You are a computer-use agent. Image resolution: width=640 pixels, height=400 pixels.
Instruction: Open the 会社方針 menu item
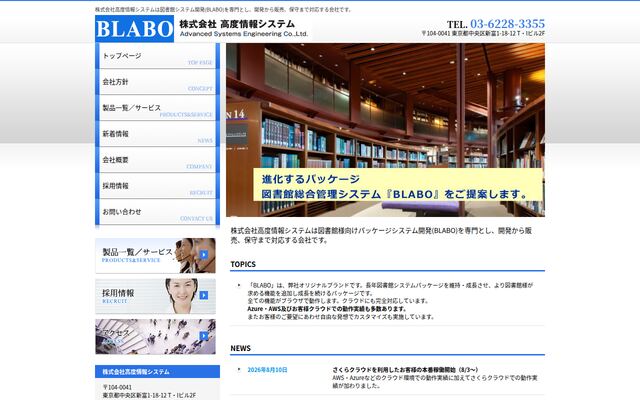tap(157, 82)
